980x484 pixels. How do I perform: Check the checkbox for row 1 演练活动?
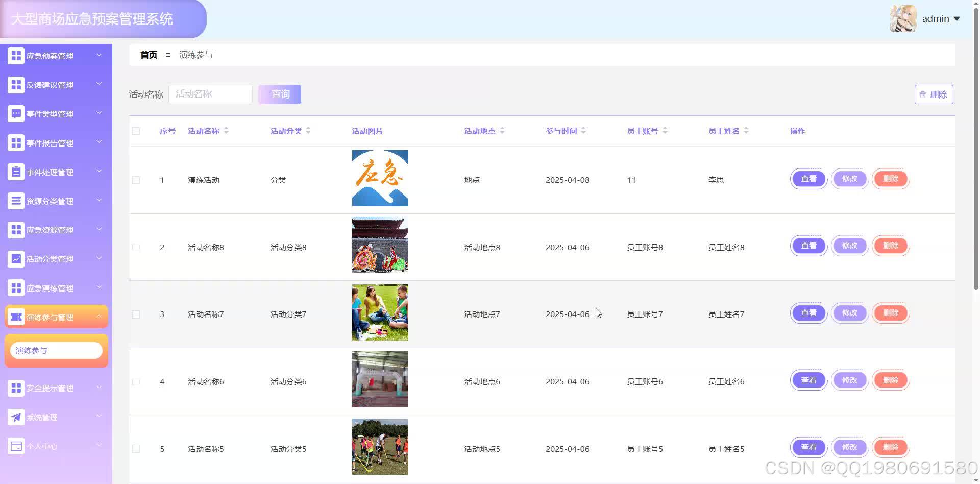coord(136,180)
